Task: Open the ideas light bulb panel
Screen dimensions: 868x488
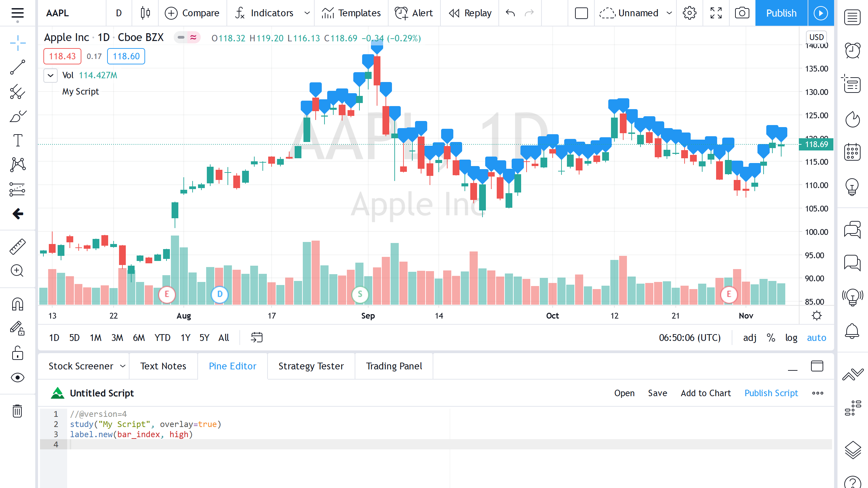Action: click(x=852, y=187)
